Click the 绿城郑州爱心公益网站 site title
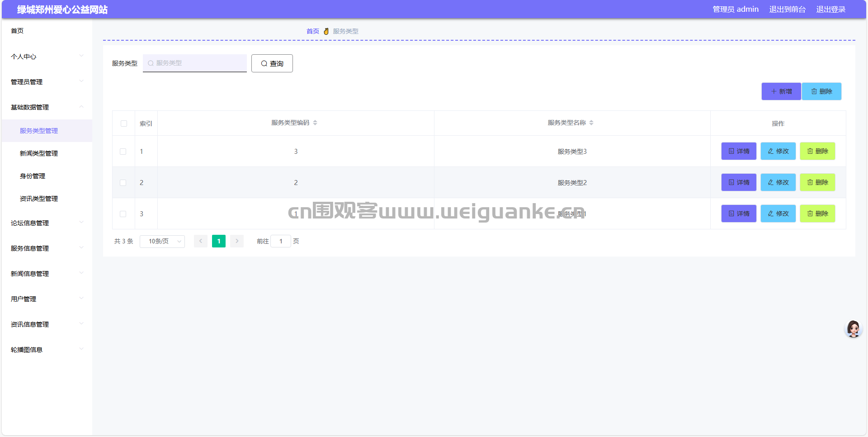 (x=62, y=9)
